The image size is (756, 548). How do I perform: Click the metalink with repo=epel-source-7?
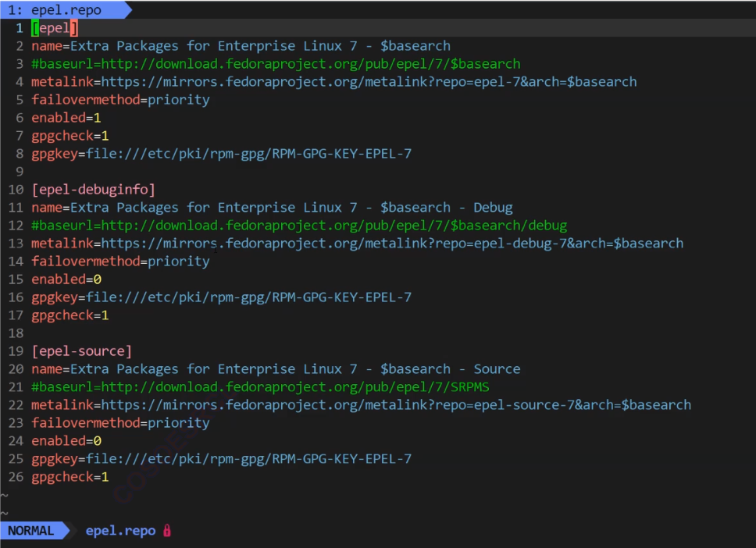pyautogui.click(x=361, y=404)
